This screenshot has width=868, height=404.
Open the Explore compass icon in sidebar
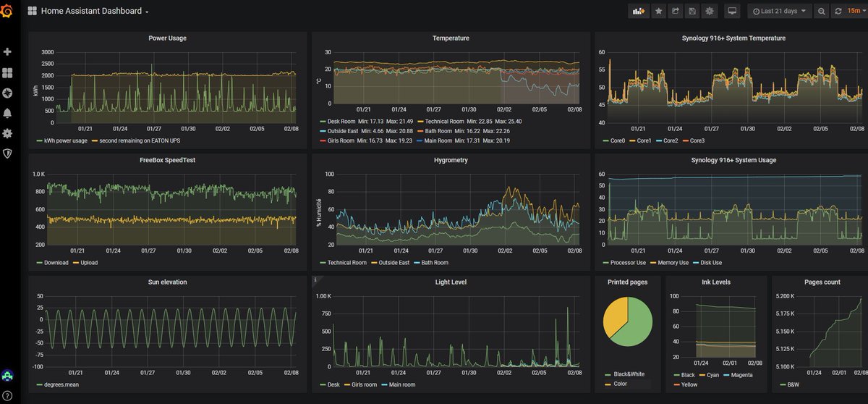pyautogui.click(x=7, y=93)
